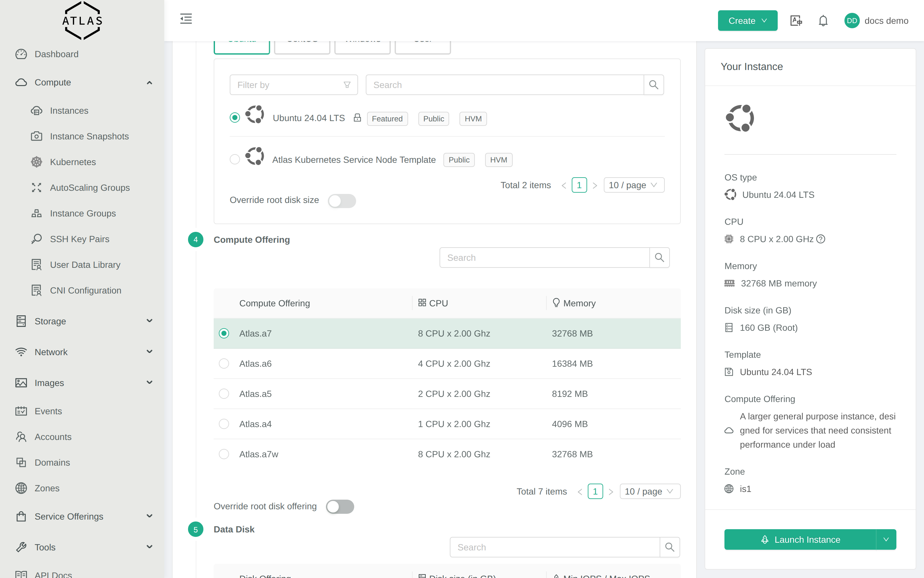Image resolution: width=924 pixels, height=578 pixels.
Task: Open the compute offering page size dropdown
Action: pyautogui.click(x=650, y=491)
